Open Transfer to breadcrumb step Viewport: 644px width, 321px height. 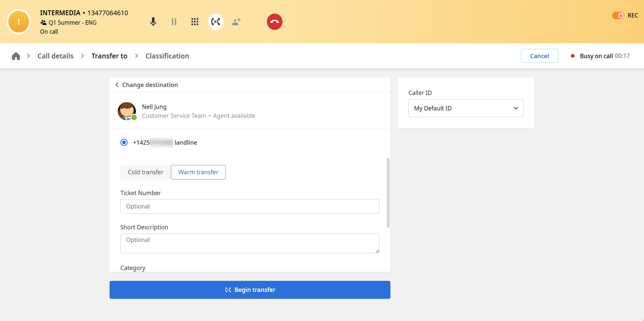pos(109,56)
